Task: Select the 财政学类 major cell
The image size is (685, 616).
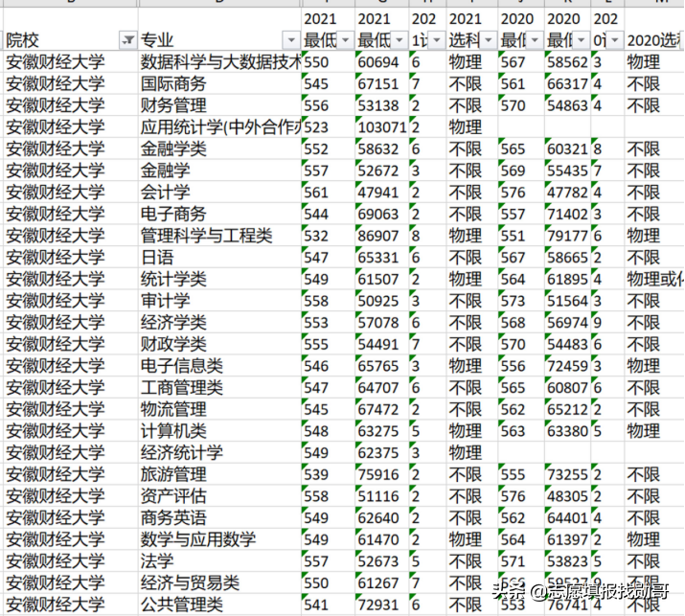Action: point(219,344)
